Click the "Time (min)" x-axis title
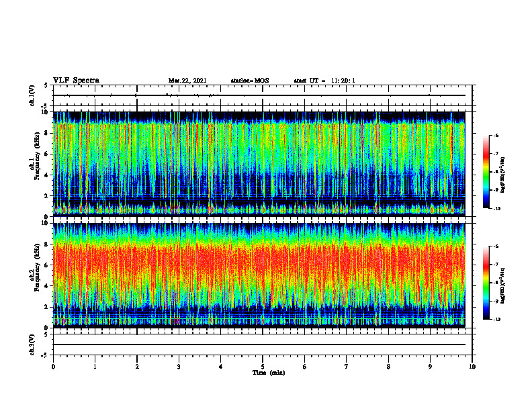The width and height of the screenshot is (532, 411). point(269,373)
